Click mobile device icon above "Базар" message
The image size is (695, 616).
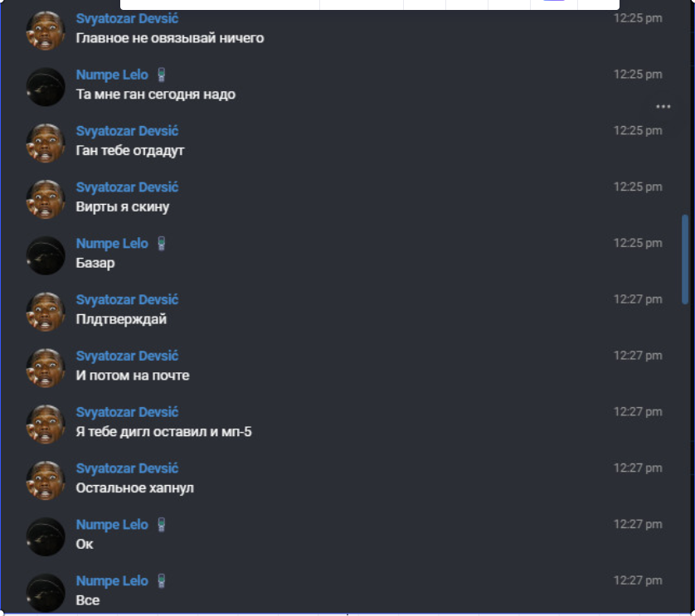[162, 243]
